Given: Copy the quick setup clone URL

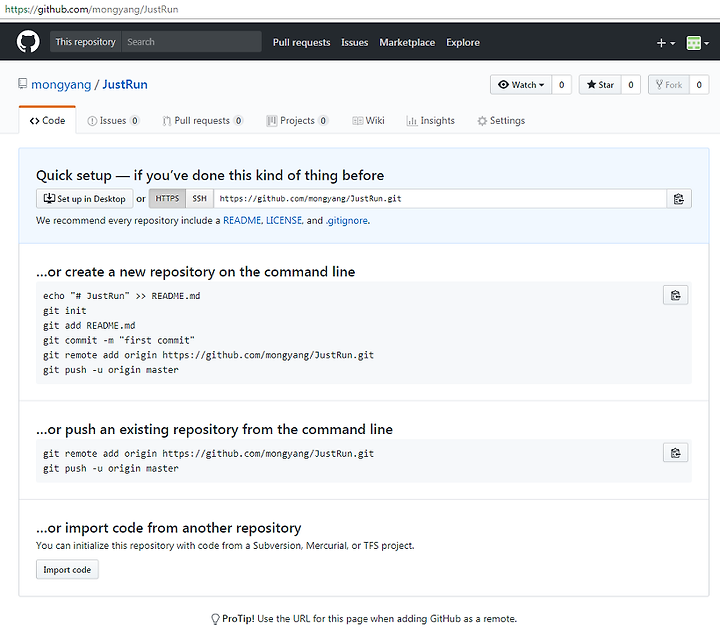Looking at the screenshot, I should click(x=679, y=199).
